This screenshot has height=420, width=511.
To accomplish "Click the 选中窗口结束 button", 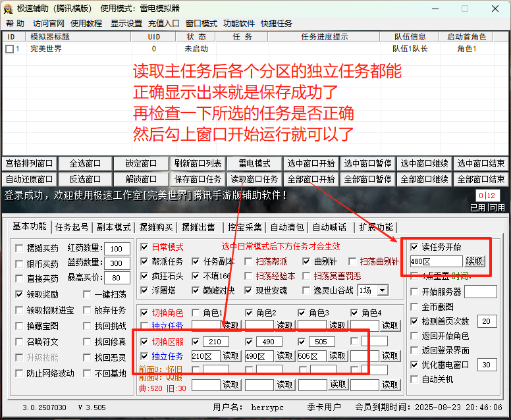I will (481, 163).
